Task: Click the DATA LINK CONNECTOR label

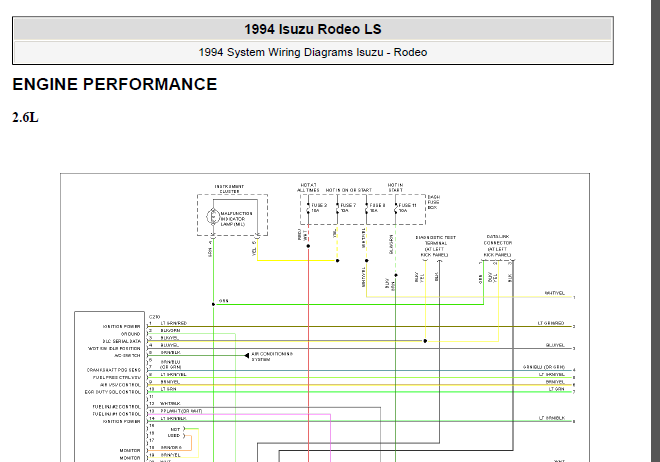Action: coord(498,246)
